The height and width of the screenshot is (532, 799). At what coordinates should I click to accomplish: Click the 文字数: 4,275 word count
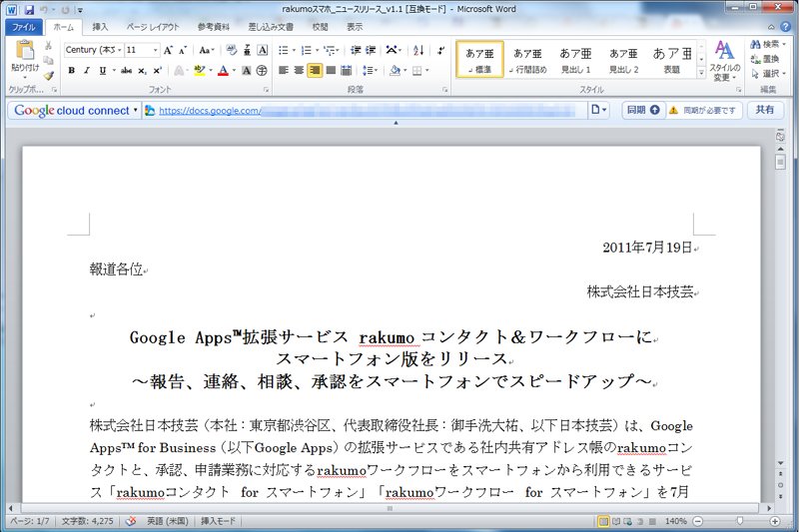pos(88,521)
